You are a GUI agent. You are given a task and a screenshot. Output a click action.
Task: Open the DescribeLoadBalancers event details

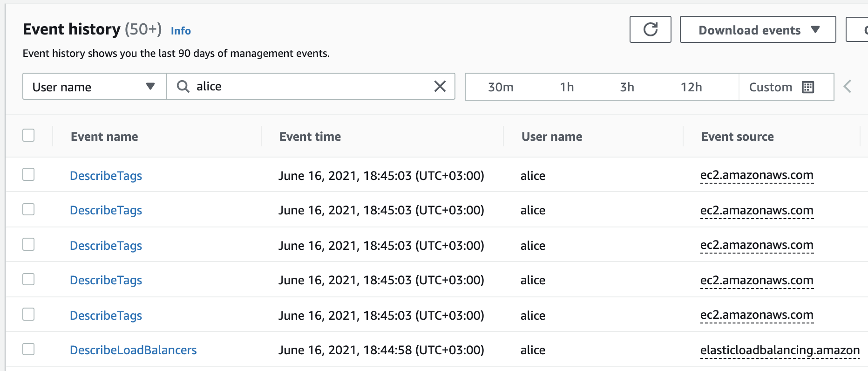[x=133, y=350]
